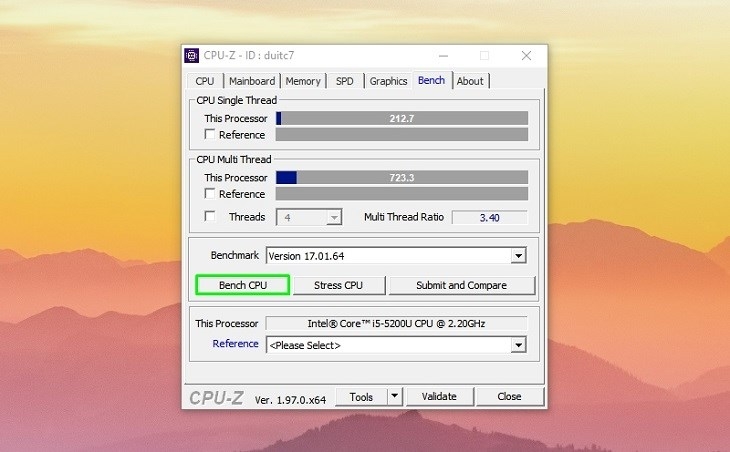Click the Validate button
This screenshot has height=452, width=730.
pos(438,396)
